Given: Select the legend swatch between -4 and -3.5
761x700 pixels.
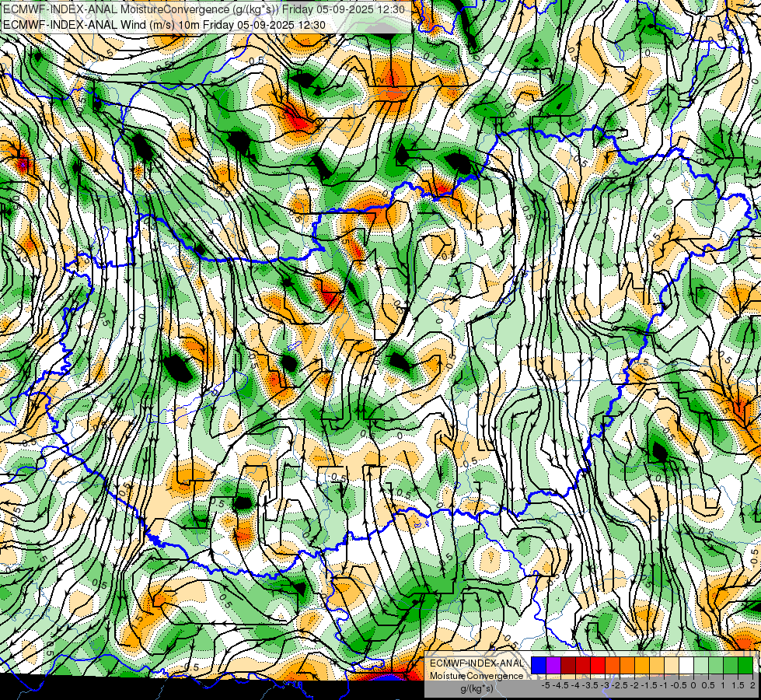Looking at the screenshot, I should (x=583, y=665).
